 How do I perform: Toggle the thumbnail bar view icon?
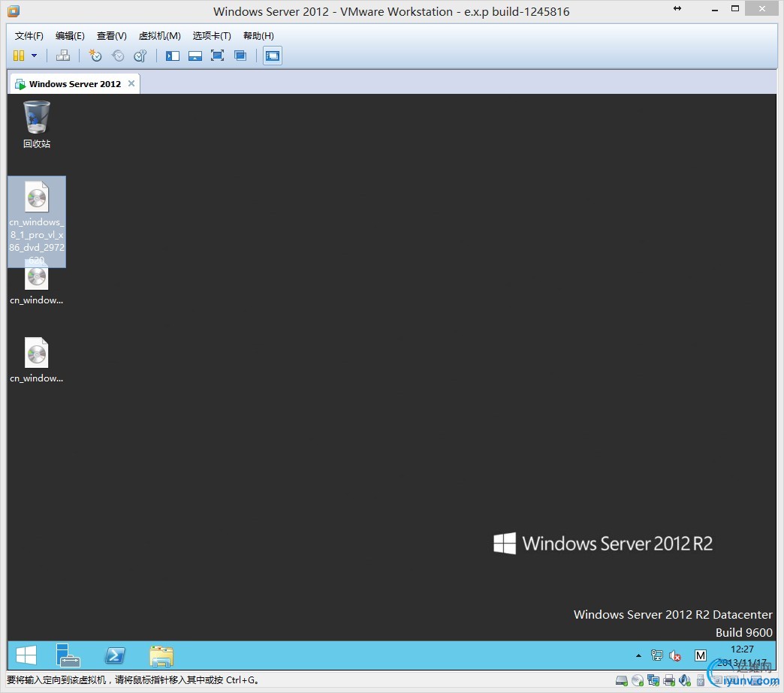tap(195, 56)
